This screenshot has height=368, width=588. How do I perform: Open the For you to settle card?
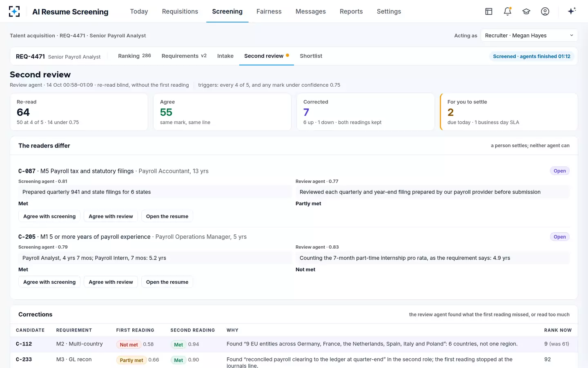point(509,112)
